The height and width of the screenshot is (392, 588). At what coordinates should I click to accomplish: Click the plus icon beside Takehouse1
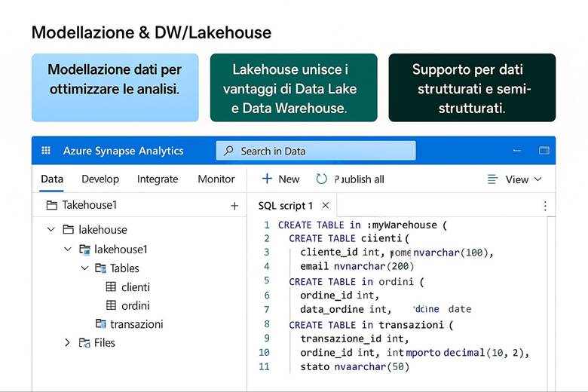pyautogui.click(x=234, y=206)
